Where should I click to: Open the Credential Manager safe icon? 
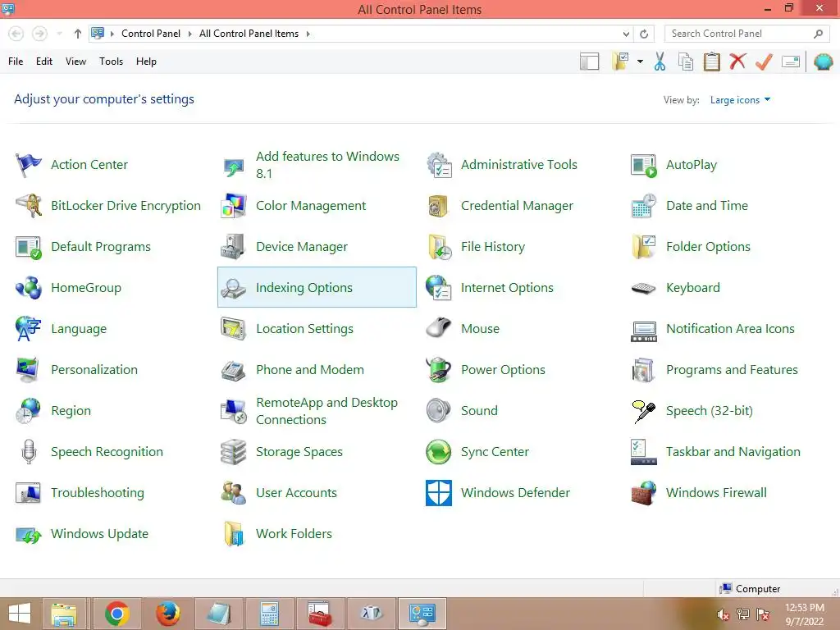pyautogui.click(x=438, y=206)
